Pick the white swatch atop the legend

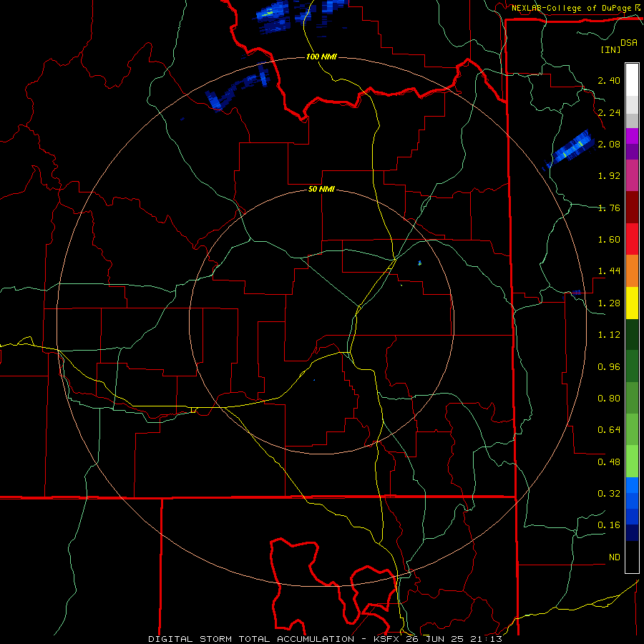pos(632,80)
